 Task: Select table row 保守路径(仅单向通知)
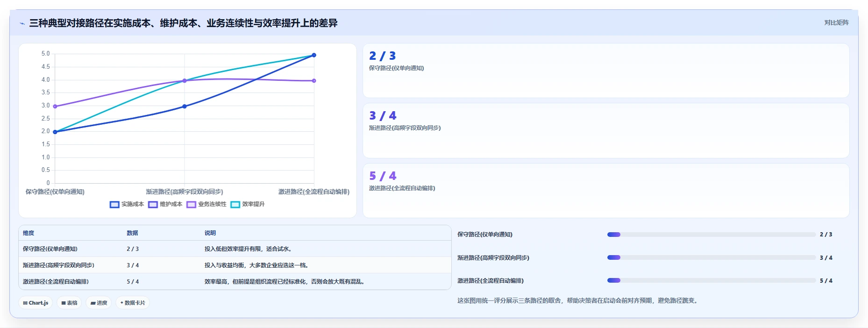(235, 249)
